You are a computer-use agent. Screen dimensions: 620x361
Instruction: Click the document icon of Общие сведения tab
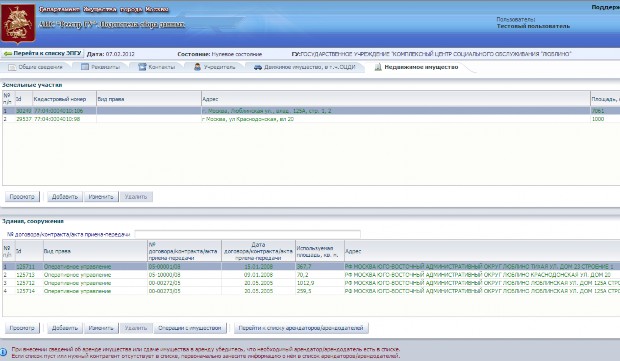[x=12, y=67]
